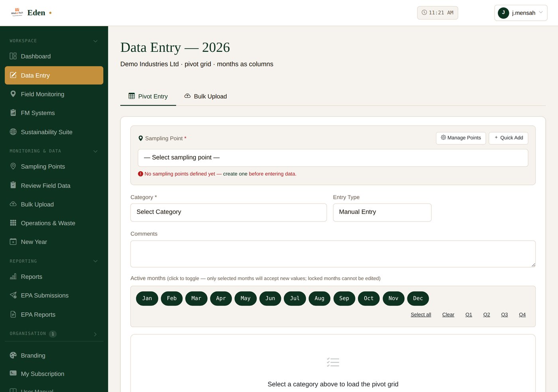The image size is (558, 392).
Task: Click the Operations & Waste grid icon
Action: [x=13, y=223]
